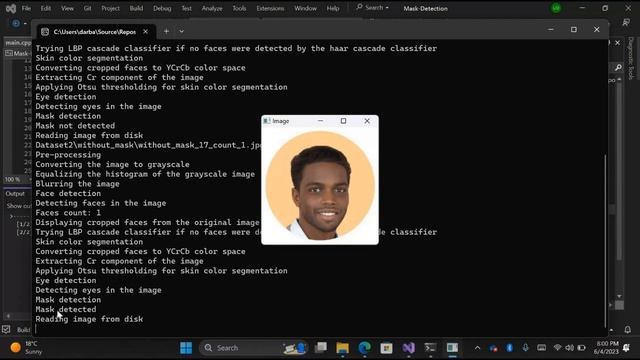640x360 pixels.
Task: Open the Visual Studio feedback icon
Action: click(x=626, y=23)
